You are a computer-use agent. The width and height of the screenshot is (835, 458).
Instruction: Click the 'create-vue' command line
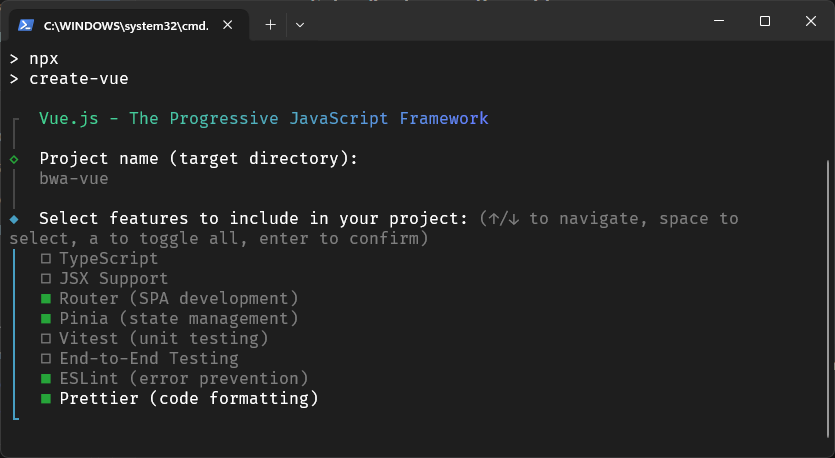(79, 79)
